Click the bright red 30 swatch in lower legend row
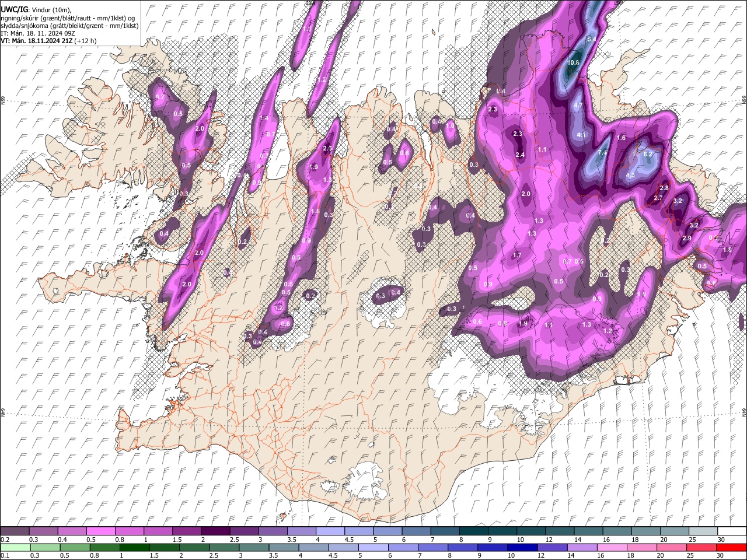Image resolution: width=747 pixels, height=560 pixels. coord(730,547)
